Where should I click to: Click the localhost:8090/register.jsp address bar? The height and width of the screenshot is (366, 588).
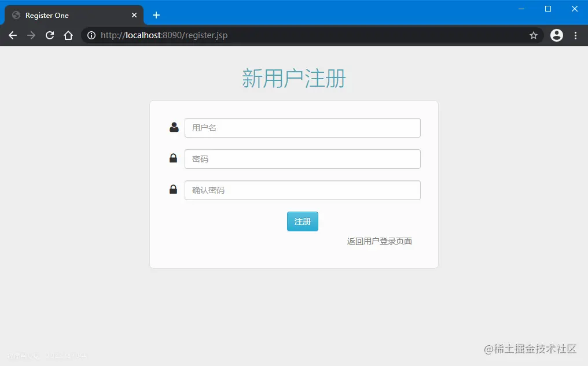(312, 35)
